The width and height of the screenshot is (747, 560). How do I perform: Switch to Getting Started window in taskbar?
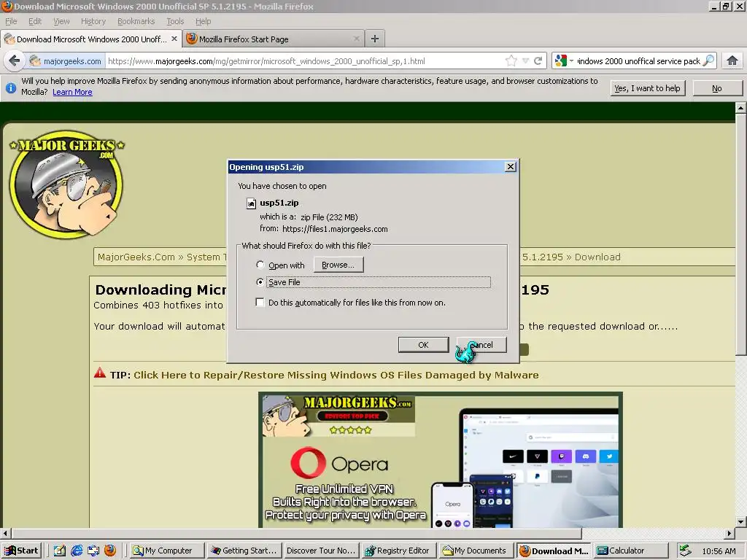(x=244, y=551)
